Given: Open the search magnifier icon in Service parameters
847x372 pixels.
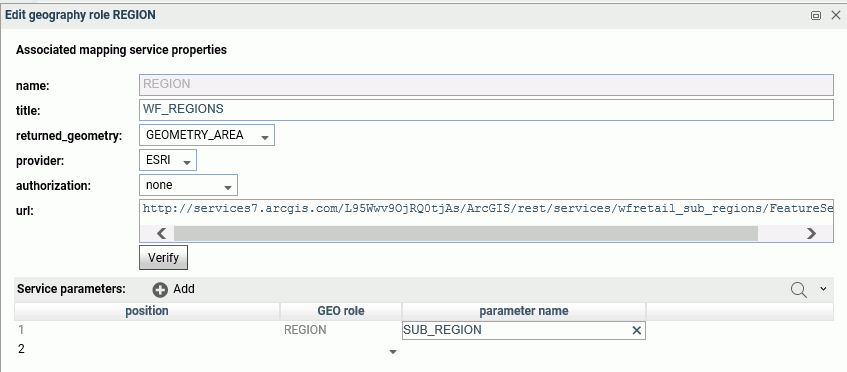Looking at the screenshot, I should (798, 289).
